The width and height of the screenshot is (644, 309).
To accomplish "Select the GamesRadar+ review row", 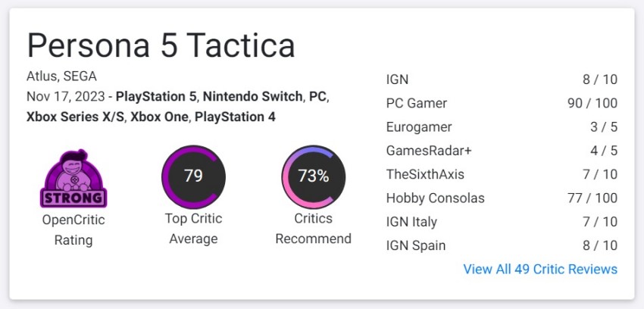I will pyautogui.click(x=502, y=151).
